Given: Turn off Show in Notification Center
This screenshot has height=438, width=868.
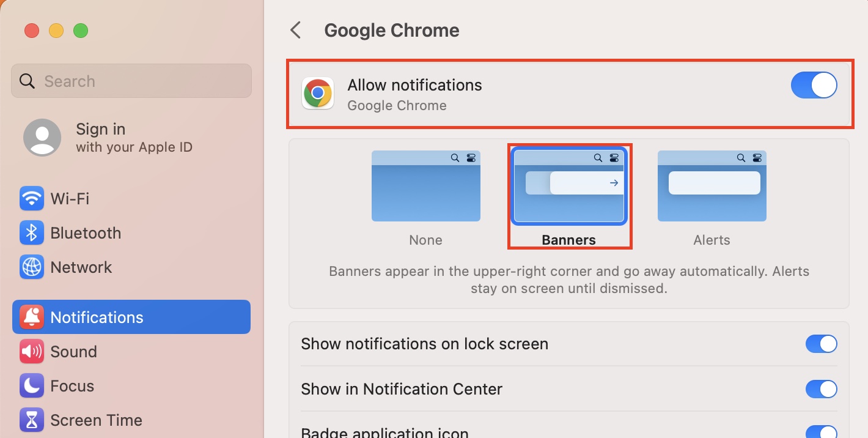Looking at the screenshot, I should pos(821,389).
